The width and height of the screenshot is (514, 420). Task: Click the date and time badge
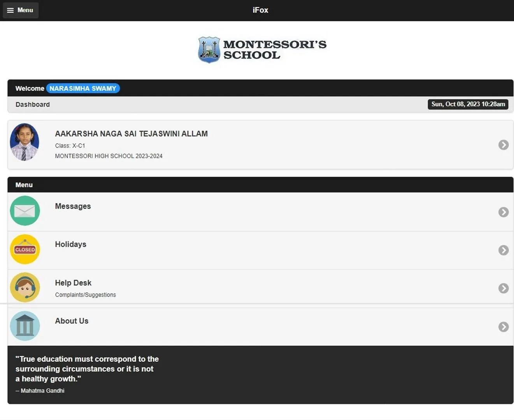468,104
